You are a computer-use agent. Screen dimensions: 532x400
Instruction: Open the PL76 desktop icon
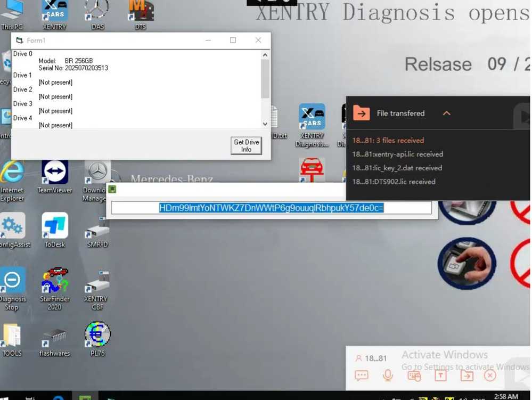click(97, 338)
